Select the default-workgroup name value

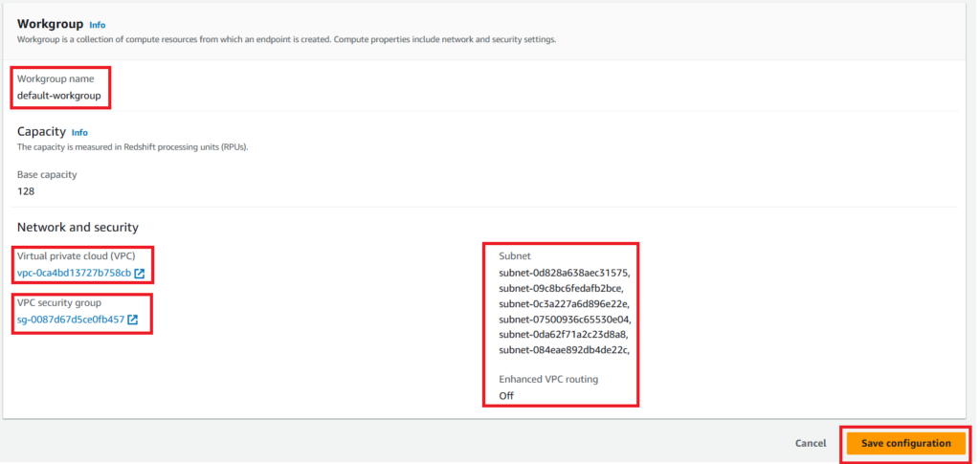[58, 96]
